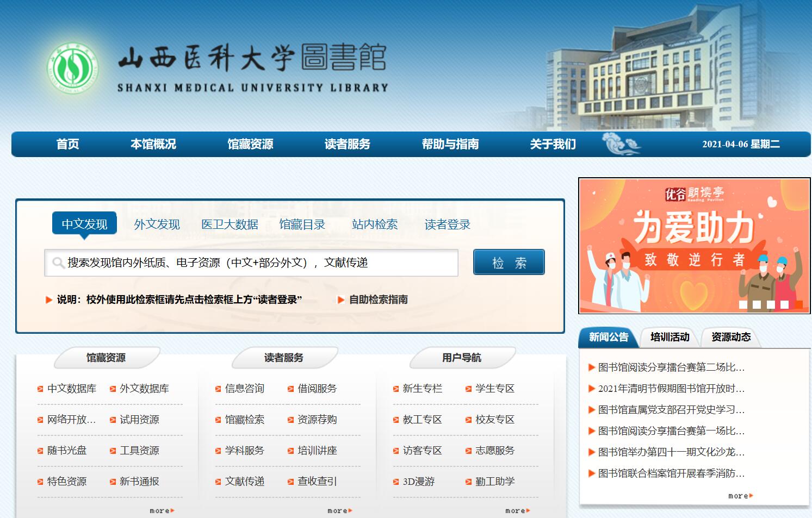
Task: Click the orange bullet icon beside 中文数据库
Action: click(x=40, y=389)
